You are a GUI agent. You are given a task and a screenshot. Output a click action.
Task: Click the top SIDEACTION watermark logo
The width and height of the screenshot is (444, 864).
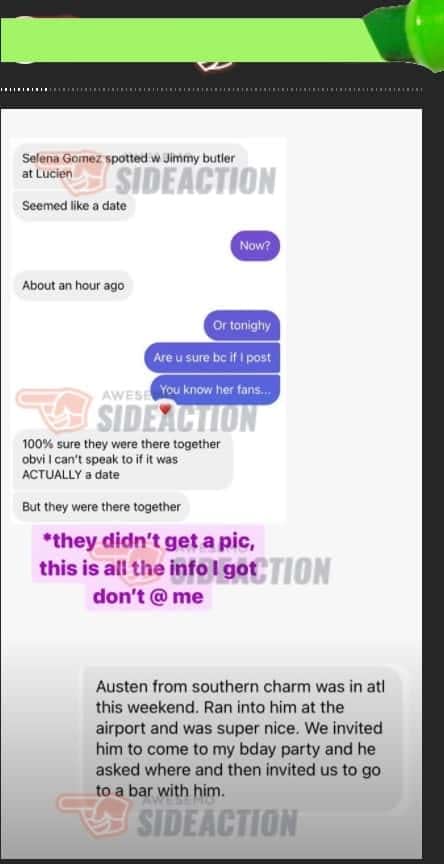tap(196, 180)
